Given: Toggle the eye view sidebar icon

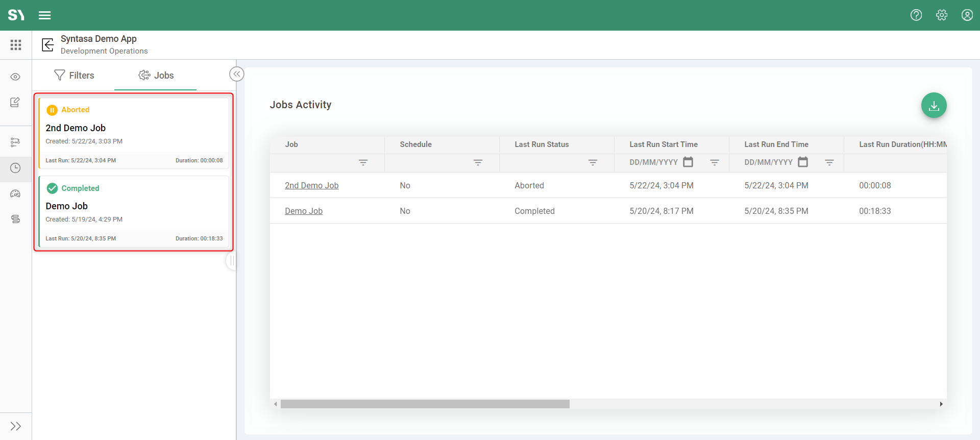Looking at the screenshot, I should tap(16, 77).
